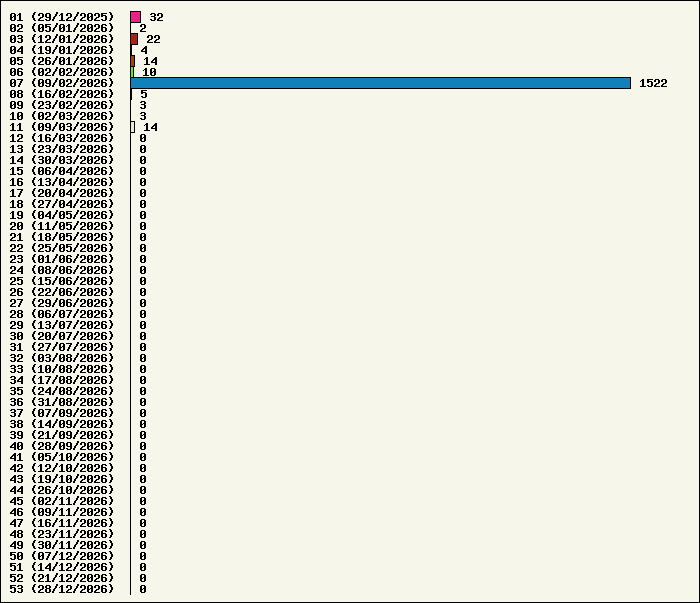The image size is (700, 603).
Task: Select the week label 07 (09/02/2026)
Action: tap(62, 83)
